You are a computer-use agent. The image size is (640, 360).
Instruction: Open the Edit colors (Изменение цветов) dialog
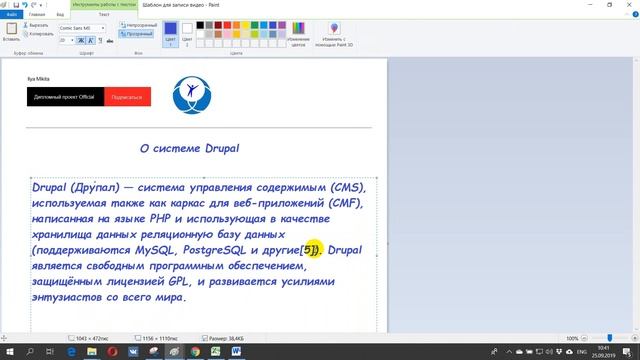pos(298,34)
